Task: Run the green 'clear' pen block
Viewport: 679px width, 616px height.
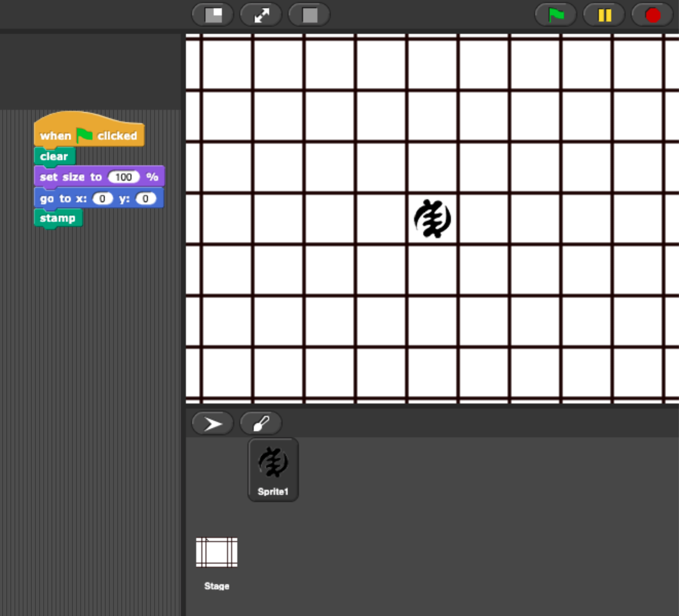Action: tap(54, 157)
